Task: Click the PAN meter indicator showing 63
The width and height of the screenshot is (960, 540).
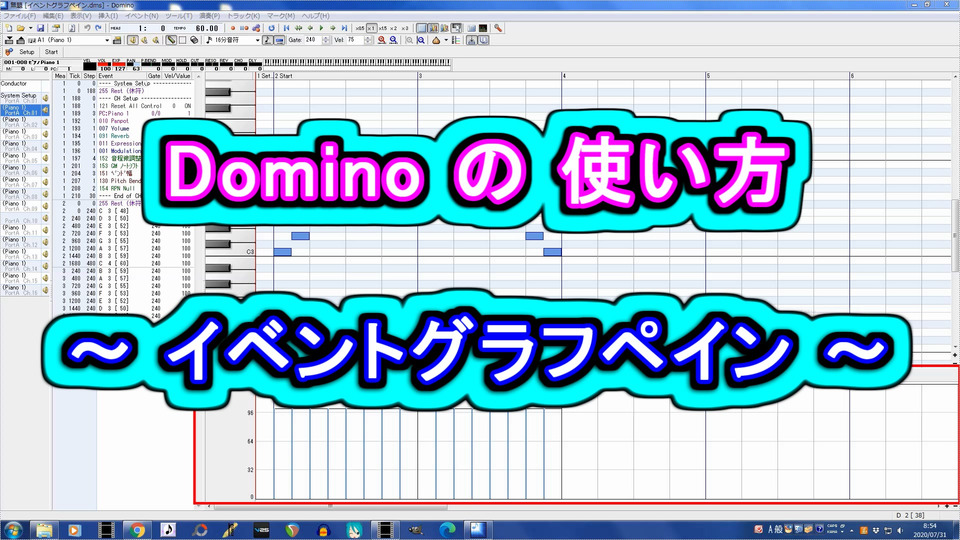Action: (133, 66)
